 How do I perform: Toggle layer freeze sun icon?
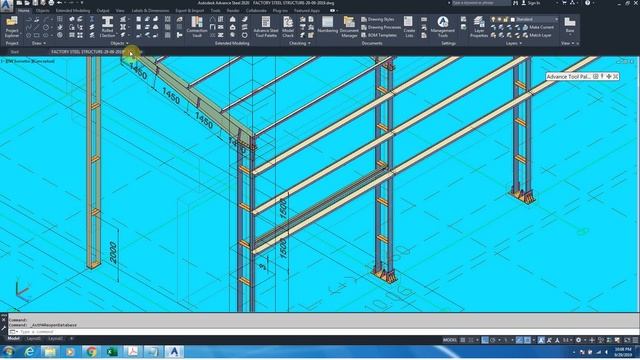point(500,19)
